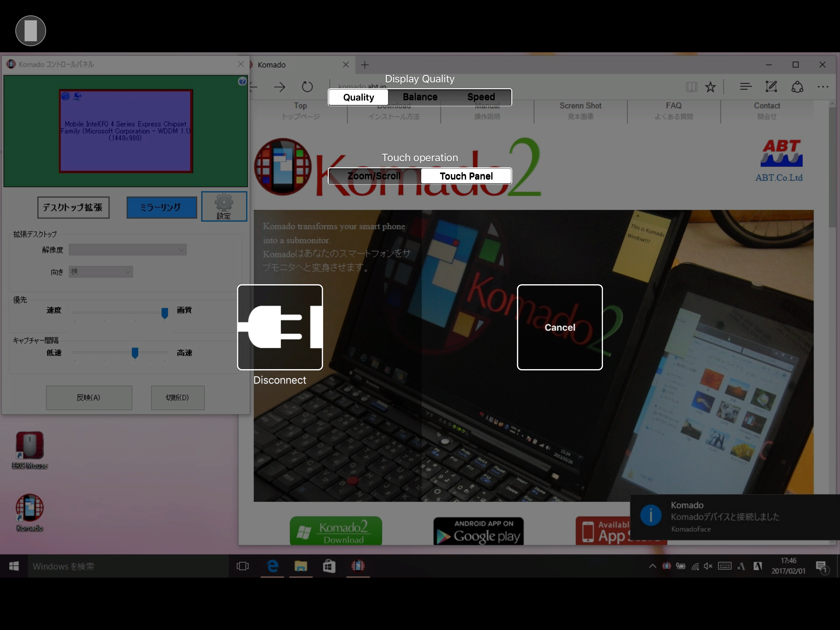Open Edge from taskbar
Viewport: 840px width, 630px height.
click(272, 566)
